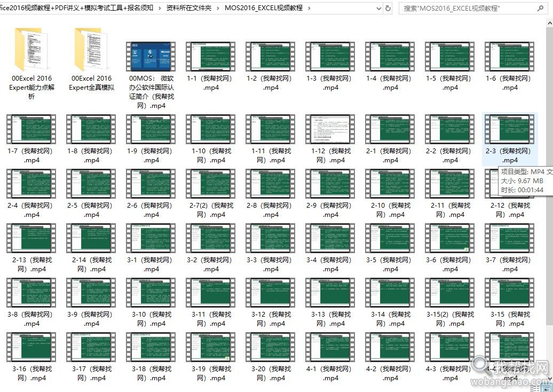Click file name 2-14（我帮找网）.mp4
The height and width of the screenshot is (392, 553).
point(91,264)
